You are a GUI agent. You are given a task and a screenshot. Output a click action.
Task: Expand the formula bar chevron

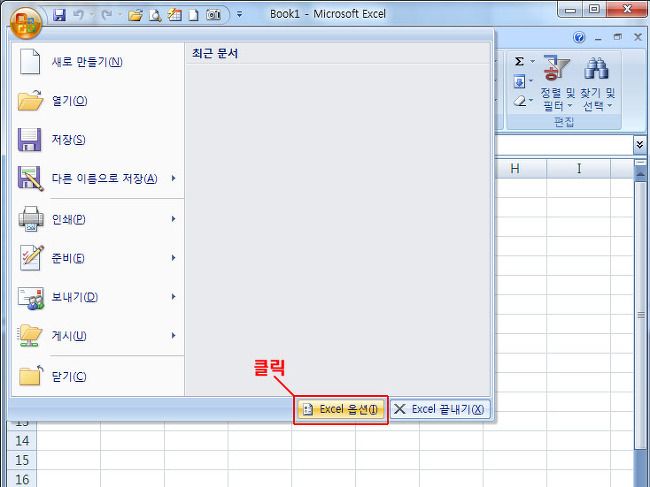coord(640,145)
